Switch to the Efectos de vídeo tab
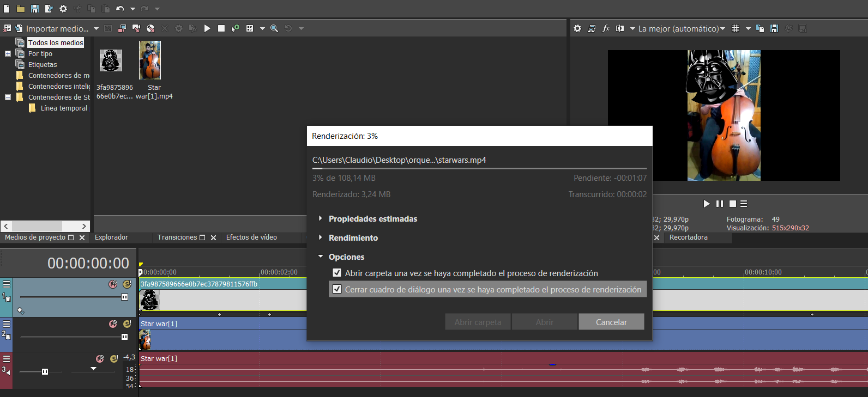868x397 pixels. tap(251, 237)
